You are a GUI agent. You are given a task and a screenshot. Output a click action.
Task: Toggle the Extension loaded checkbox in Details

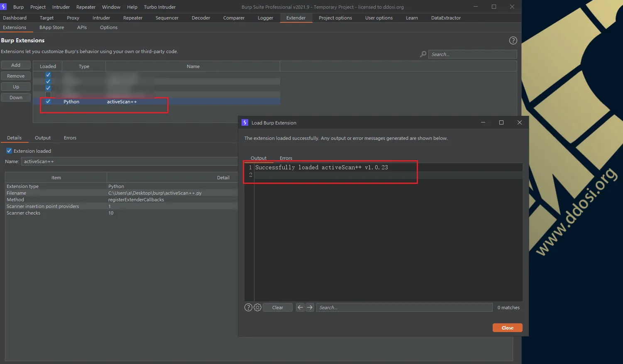point(9,151)
